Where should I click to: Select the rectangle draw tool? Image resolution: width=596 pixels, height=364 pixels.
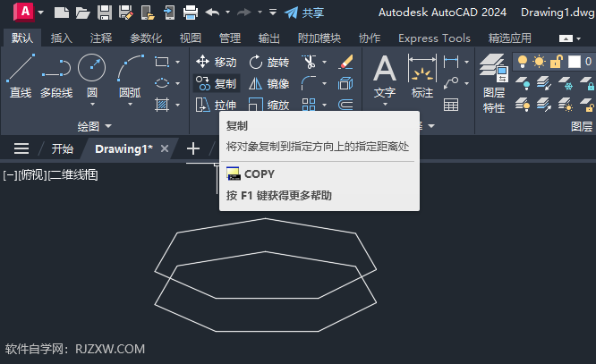point(162,62)
